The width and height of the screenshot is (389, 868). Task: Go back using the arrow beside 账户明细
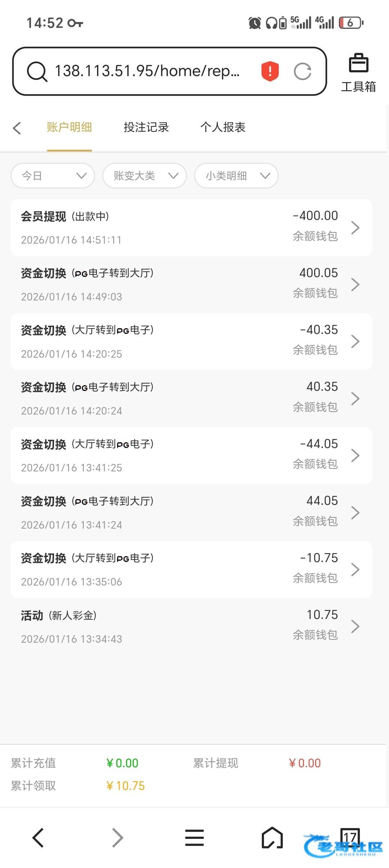[x=17, y=128]
